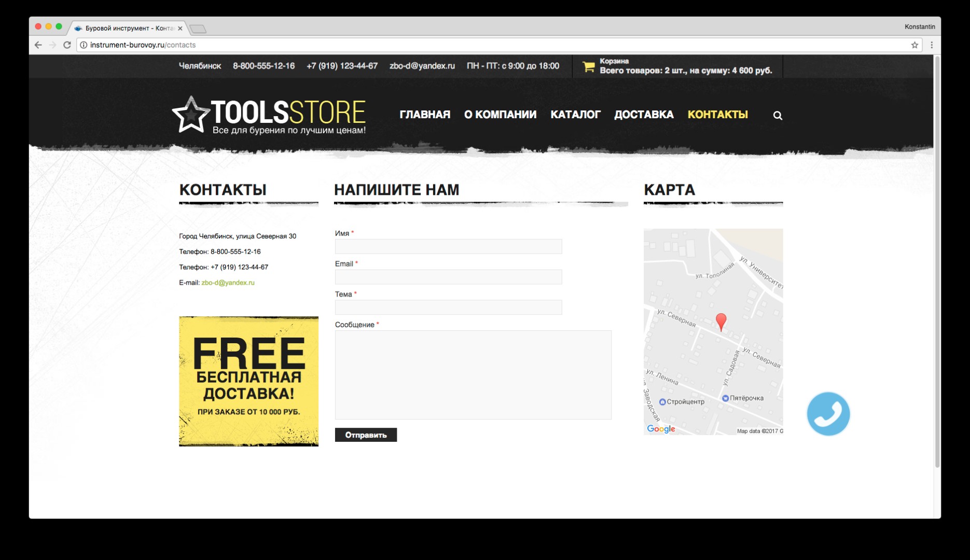Open О КОМПАНИИ section
Viewport: 970px width, 560px height.
click(x=500, y=115)
